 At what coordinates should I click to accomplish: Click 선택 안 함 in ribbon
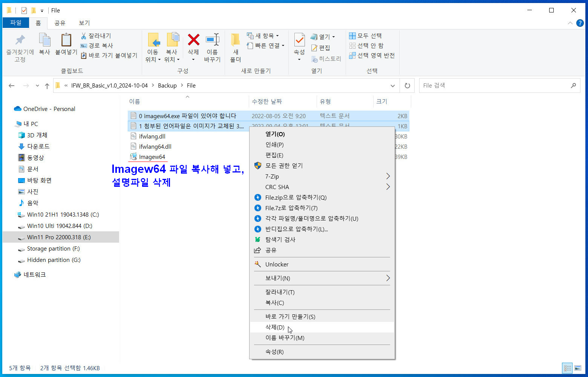point(366,46)
